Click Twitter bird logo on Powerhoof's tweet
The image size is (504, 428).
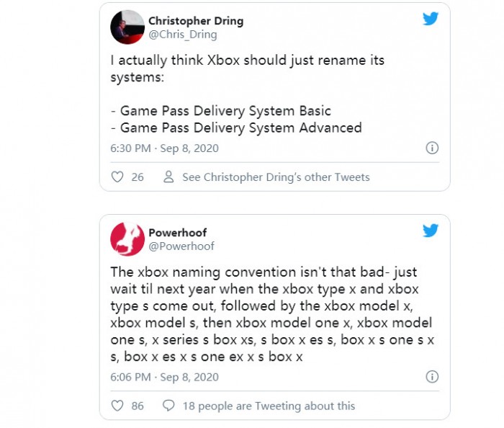tap(431, 231)
